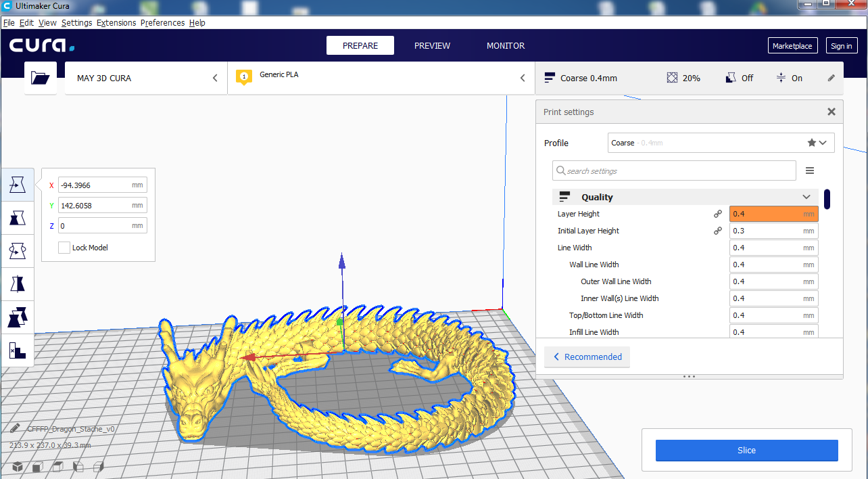Select the Move tool

18,184
